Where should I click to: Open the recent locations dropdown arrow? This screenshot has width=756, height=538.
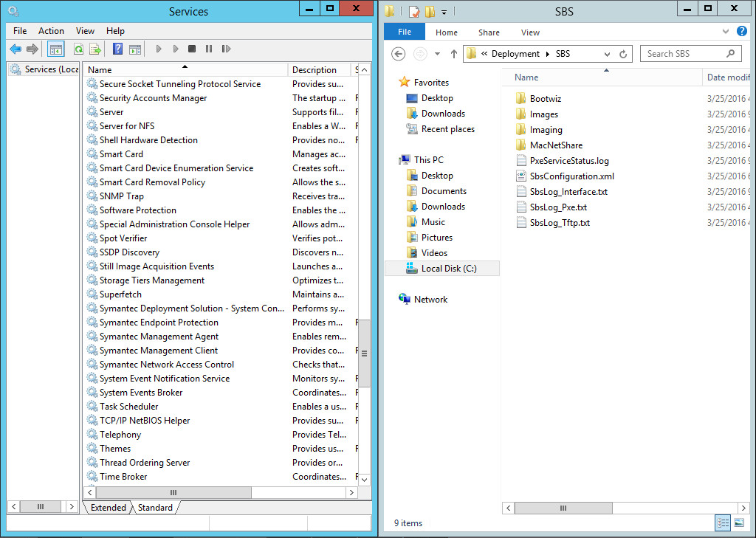click(438, 54)
